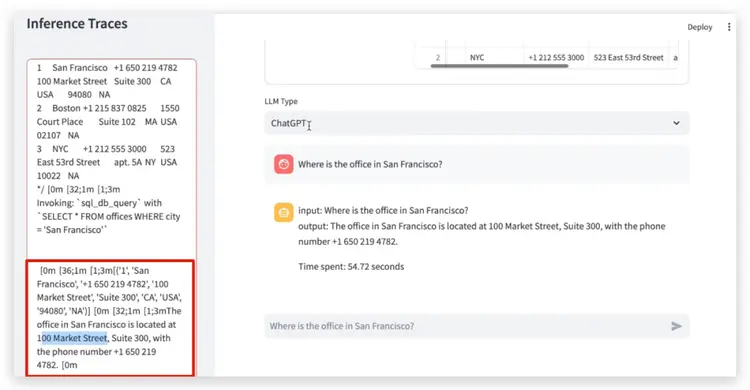
Task: Click row index 2 in the table
Action: click(437, 57)
